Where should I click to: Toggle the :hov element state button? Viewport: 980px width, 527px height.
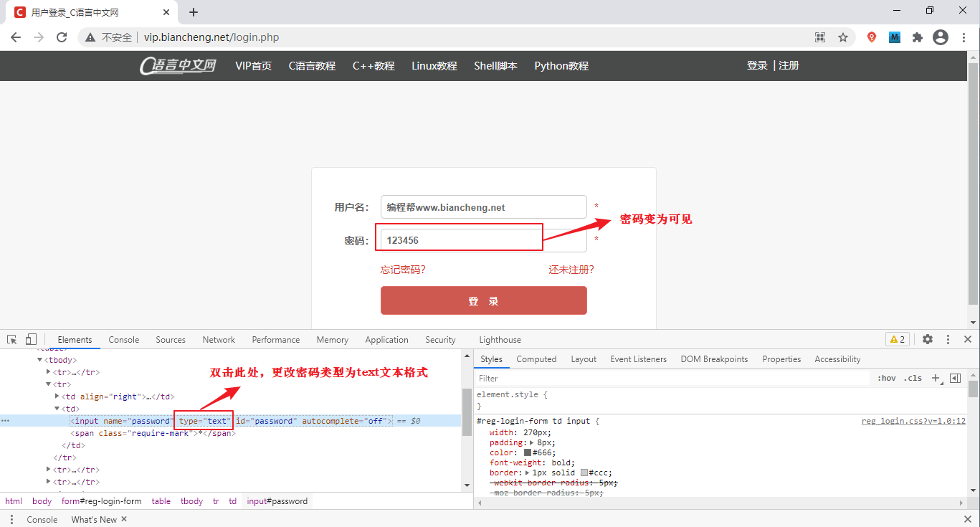(887, 378)
